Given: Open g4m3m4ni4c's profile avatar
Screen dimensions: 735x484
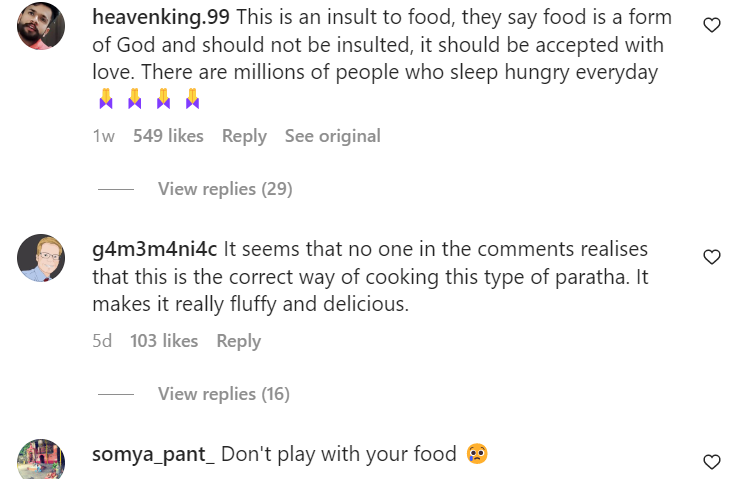Looking at the screenshot, I should click(42, 258).
